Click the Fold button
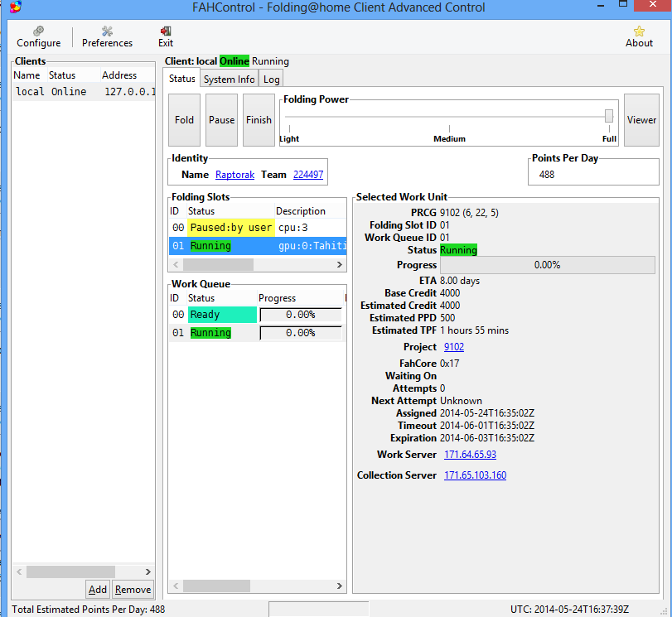 pyautogui.click(x=184, y=120)
